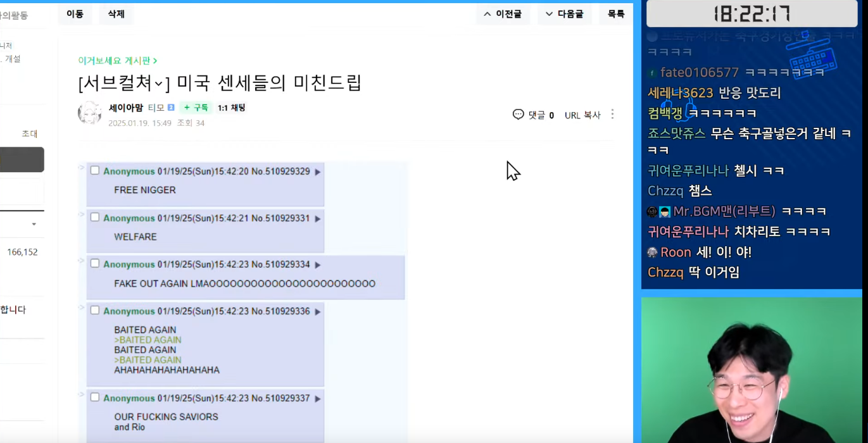Image resolution: width=868 pixels, height=443 pixels.
Task: Start a 1:1 채팅 with the author
Action: click(x=232, y=108)
